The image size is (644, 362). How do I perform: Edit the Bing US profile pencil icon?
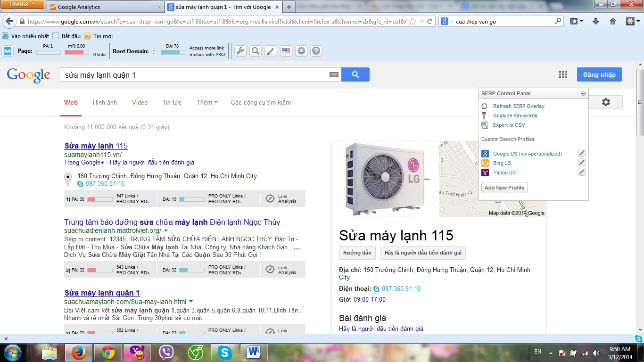[582, 163]
